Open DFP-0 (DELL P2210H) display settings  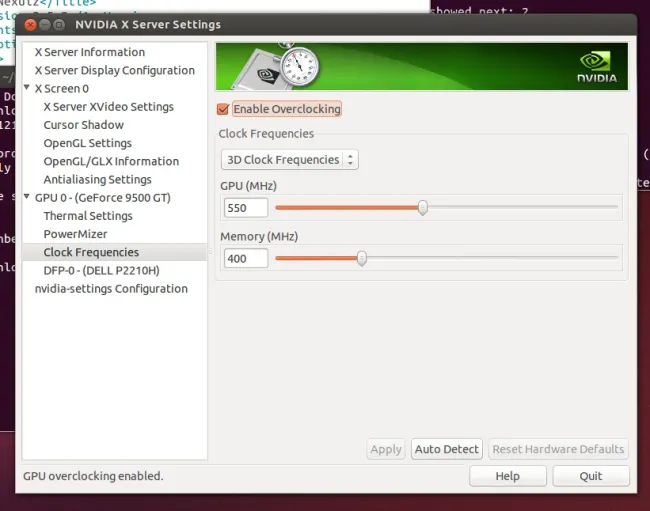click(x=102, y=271)
